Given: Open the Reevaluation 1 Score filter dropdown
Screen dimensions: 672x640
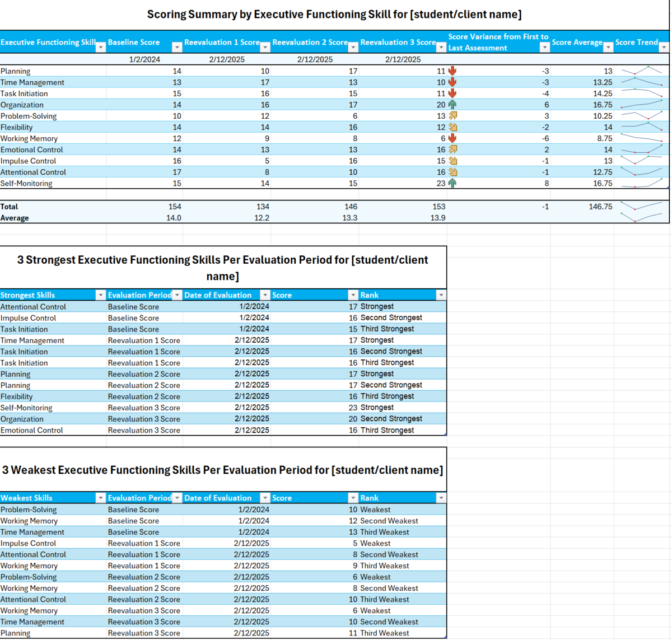Looking at the screenshot, I should point(265,48).
